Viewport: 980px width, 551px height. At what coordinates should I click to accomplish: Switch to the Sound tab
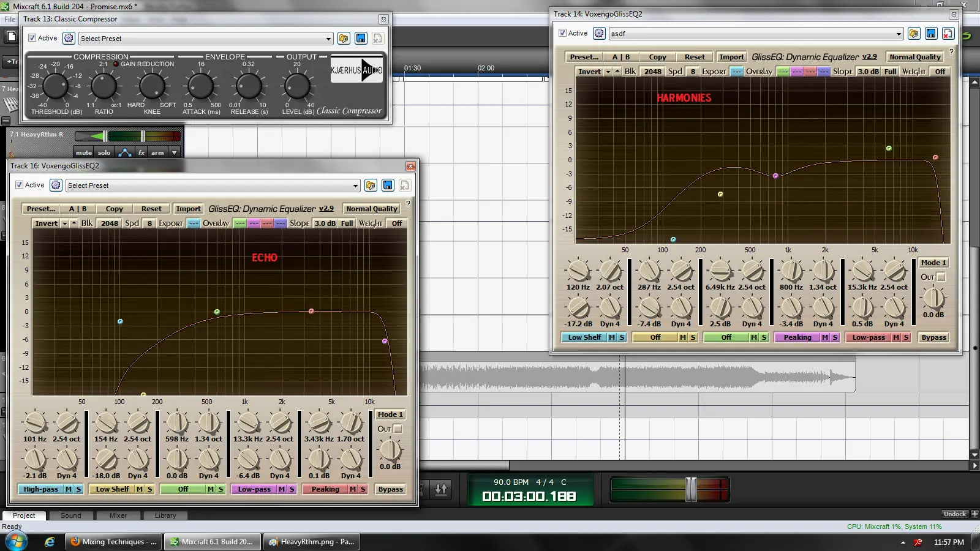tap(70, 515)
